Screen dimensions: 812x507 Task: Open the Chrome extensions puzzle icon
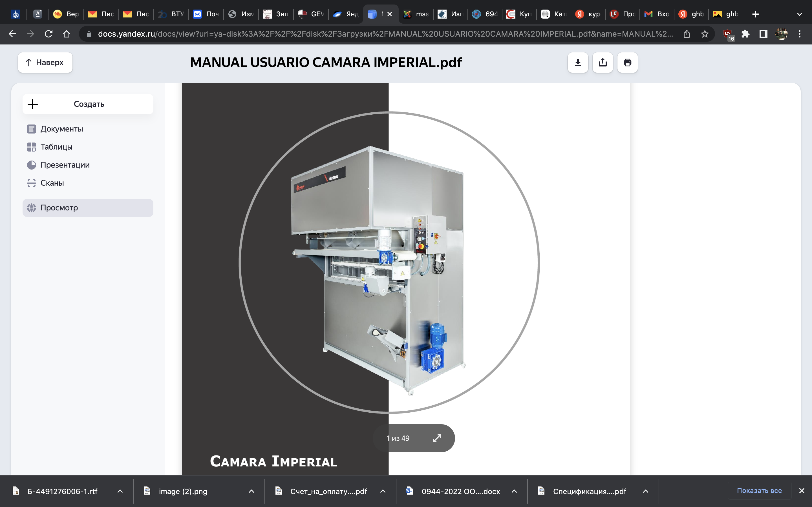(x=745, y=34)
